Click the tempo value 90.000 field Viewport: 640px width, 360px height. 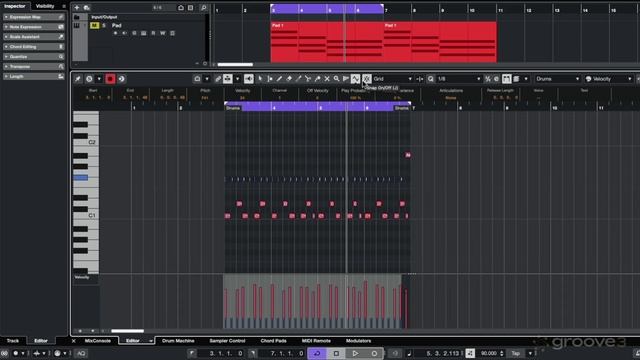[489, 353]
